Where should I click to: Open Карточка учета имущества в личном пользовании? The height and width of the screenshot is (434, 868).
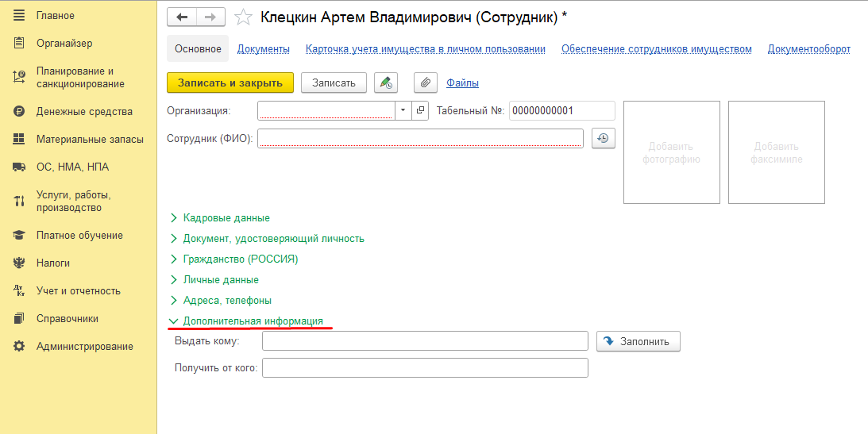tap(425, 48)
